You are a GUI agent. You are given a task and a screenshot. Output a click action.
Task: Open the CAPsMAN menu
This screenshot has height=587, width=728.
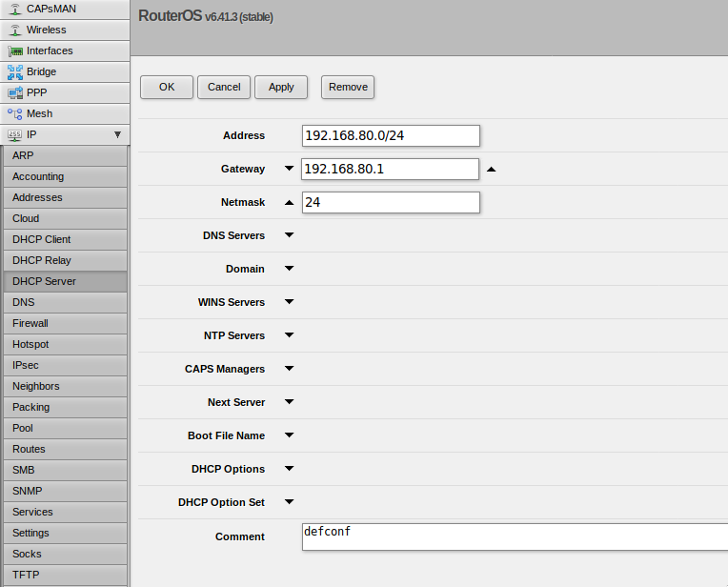(x=65, y=10)
